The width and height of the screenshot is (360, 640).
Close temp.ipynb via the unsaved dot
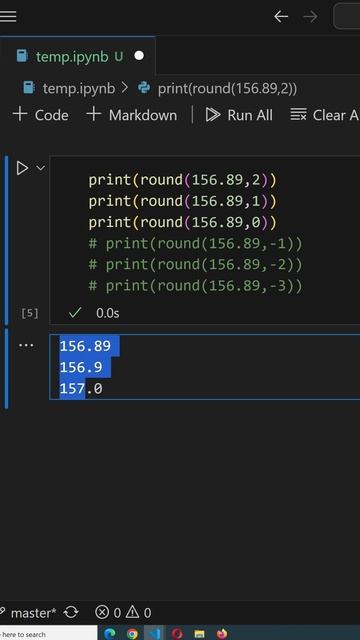[139, 56]
